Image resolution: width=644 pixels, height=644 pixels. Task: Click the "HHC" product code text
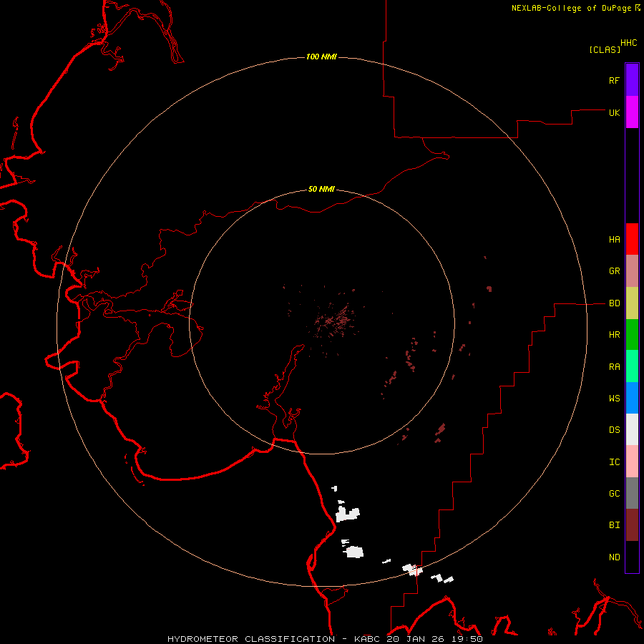point(628,43)
